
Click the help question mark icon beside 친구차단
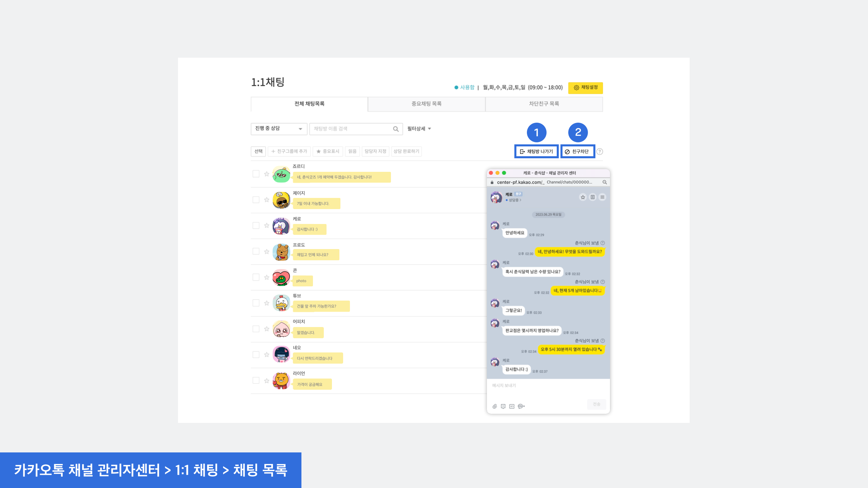(600, 151)
